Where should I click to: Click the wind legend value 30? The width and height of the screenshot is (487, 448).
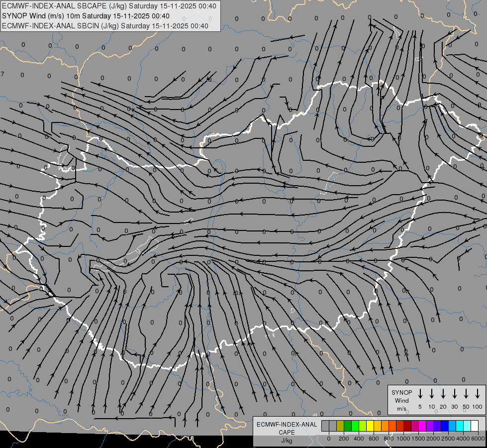click(x=454, y=407)
